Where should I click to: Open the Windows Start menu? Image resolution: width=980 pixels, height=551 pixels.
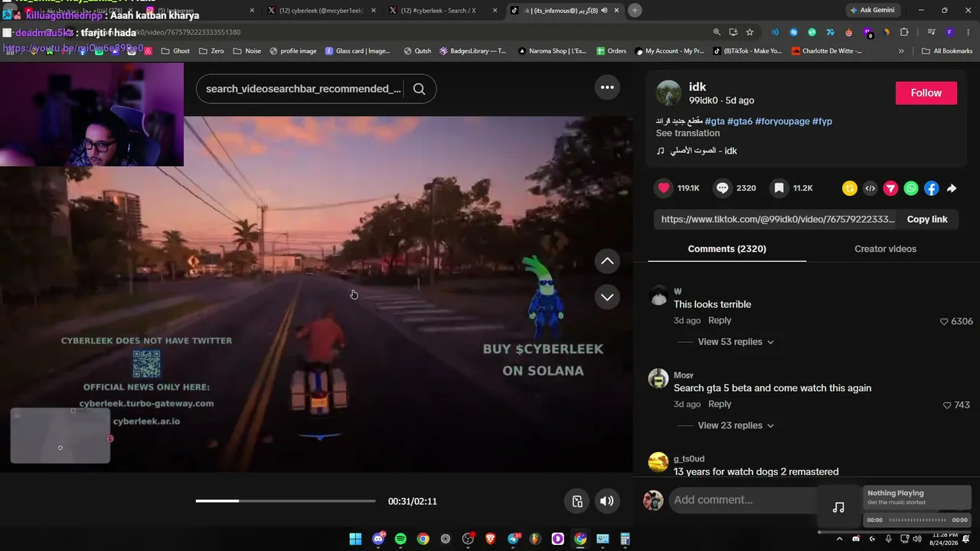coord(355,539)
